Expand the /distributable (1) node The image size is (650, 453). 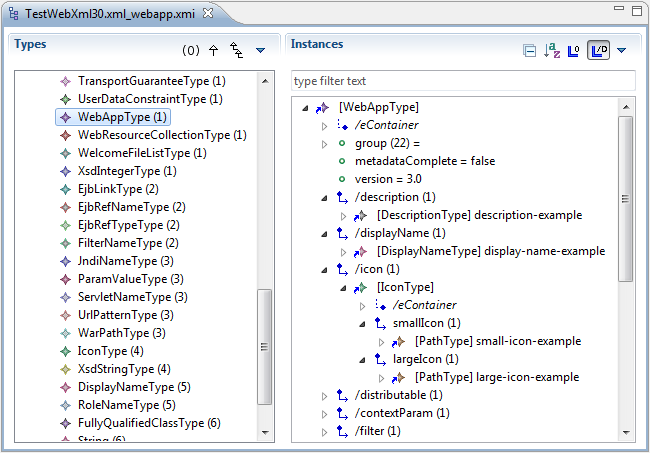pyautogui.click(x=325, y=396)
